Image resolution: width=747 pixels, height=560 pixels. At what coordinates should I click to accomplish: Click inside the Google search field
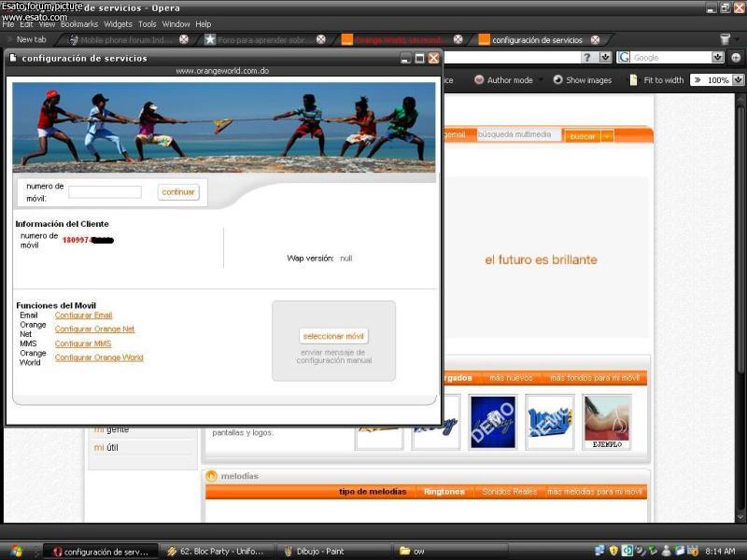pyautogui.click(x=670, y=58)
